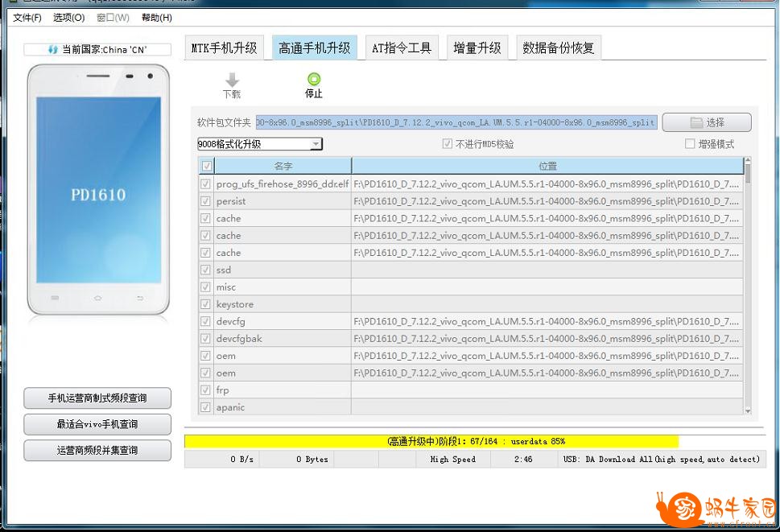Select the misc partition name
Image resolution: width=780 pixels, height=532 pixels.
[226, 287]
